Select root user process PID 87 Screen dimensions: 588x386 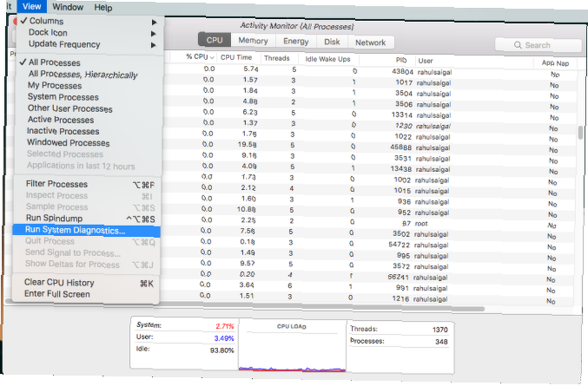point(369,223)
